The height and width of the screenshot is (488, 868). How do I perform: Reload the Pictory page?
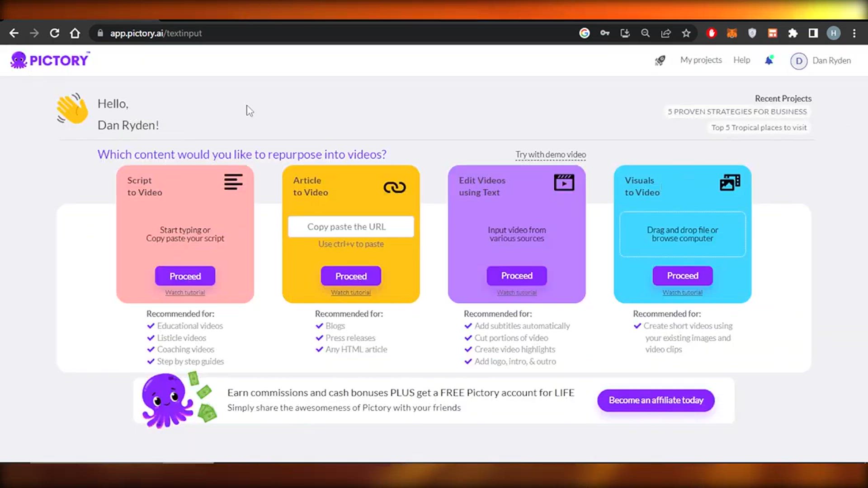point(55,33)
